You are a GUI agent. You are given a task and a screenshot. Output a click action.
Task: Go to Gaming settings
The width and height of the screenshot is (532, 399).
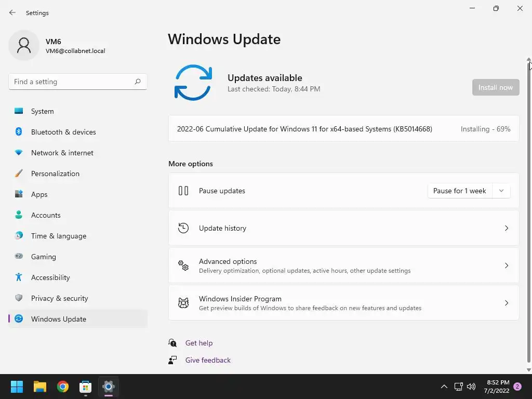coord(78,257)
